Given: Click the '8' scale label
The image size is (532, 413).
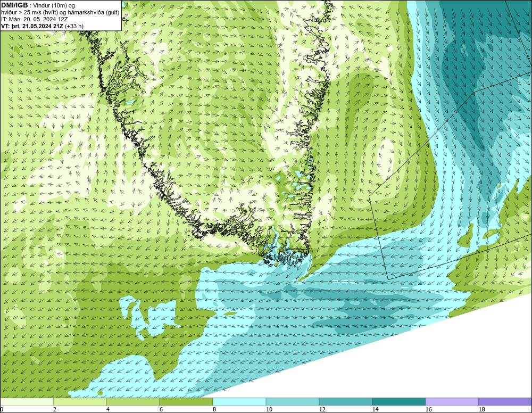Looking at the screenshot, I should click(x=214, y=409).
